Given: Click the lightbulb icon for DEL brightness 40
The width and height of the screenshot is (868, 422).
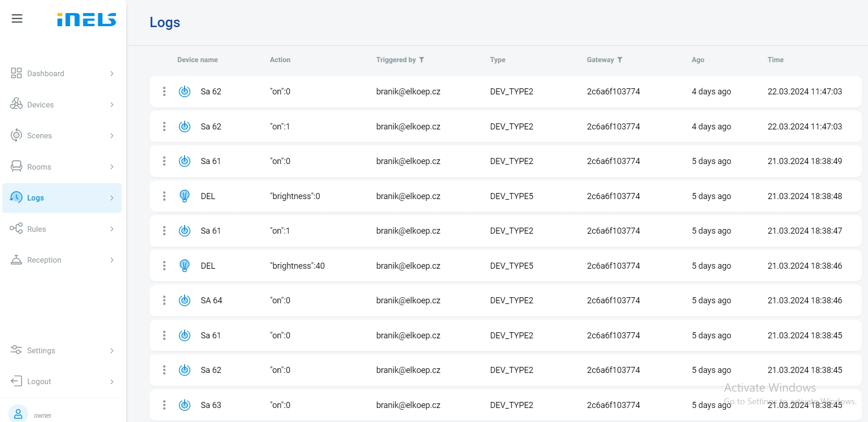Looking at the screenshot, I should 185,266.
